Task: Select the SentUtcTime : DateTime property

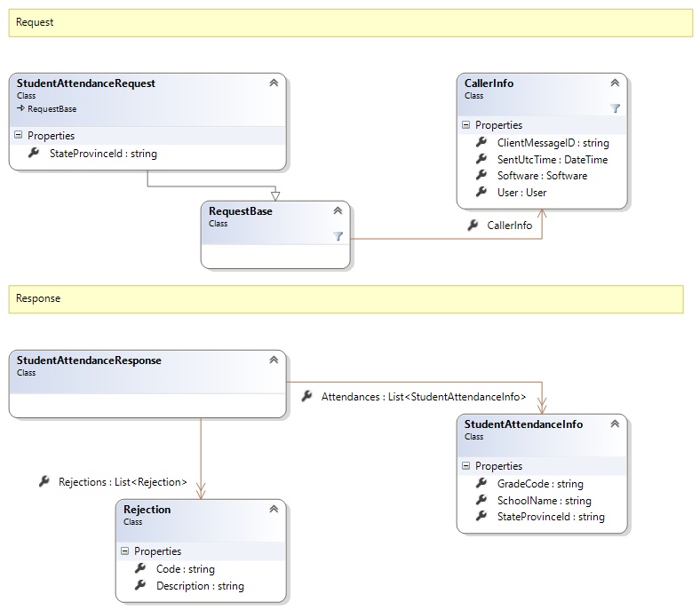Action: point(552,159)
